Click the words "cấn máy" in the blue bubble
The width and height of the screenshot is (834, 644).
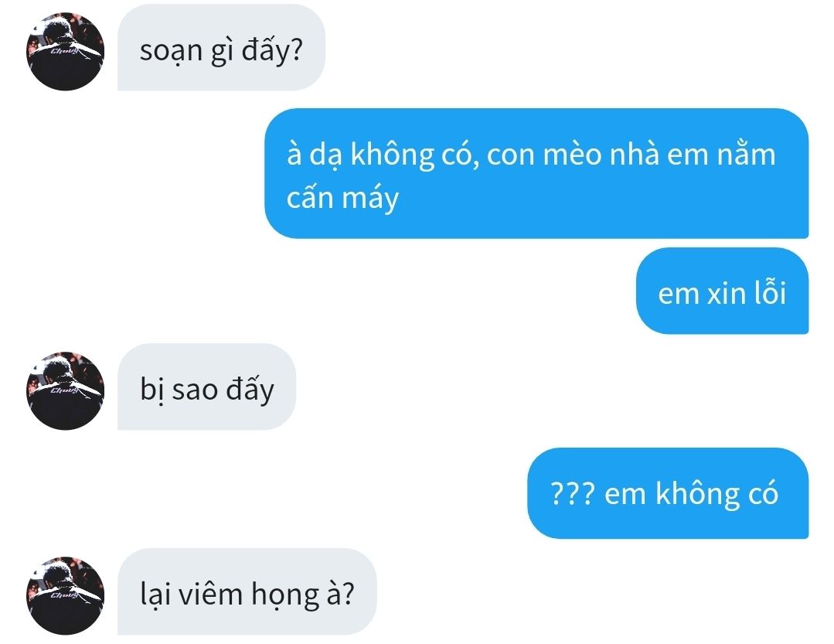pos(342,198)
